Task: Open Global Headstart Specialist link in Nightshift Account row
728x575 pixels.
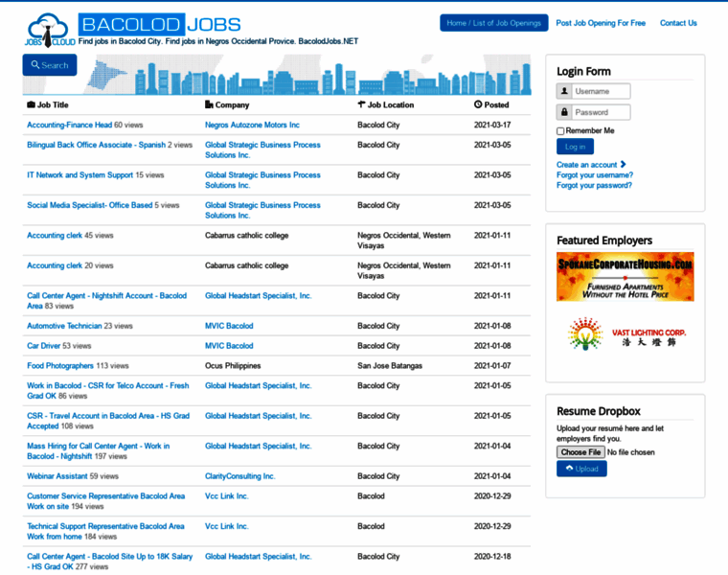Action: click(258, 295)
